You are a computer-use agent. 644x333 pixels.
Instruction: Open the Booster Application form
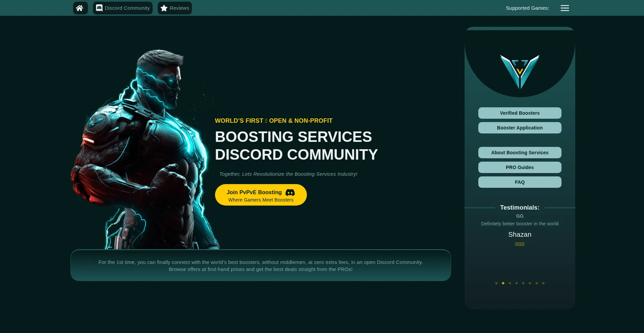(520, 128)
